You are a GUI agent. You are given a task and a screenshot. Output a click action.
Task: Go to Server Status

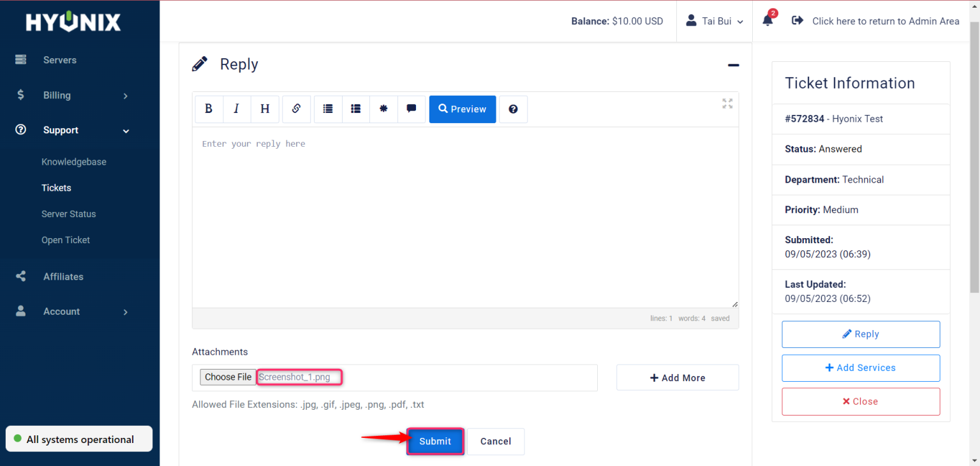pyautogui.click(x=69, y=214)
